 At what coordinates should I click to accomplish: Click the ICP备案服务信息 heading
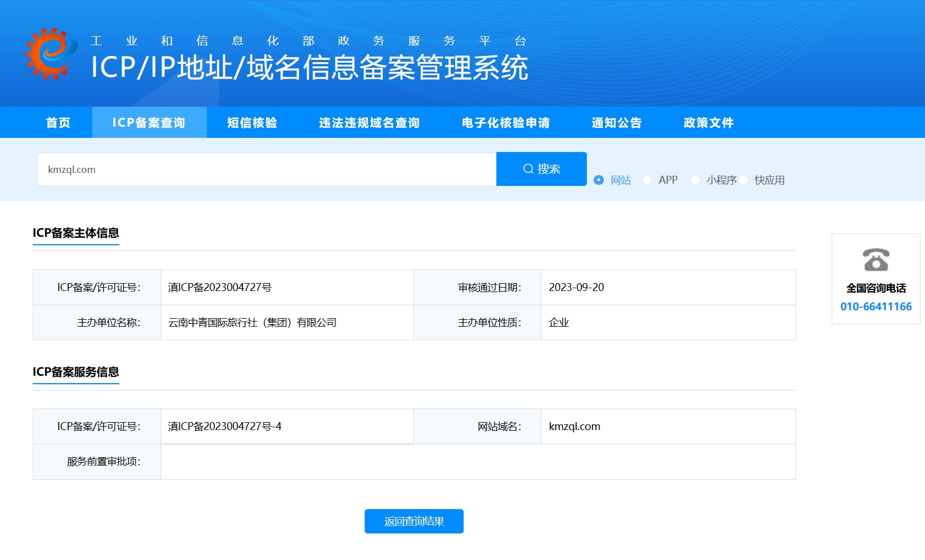tap(76, 372)
